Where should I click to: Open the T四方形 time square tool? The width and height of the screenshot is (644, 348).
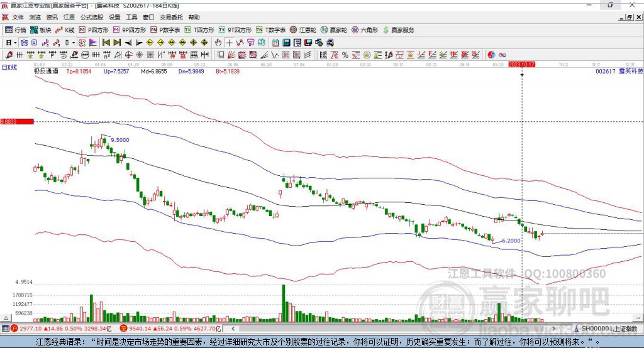[x=199, y=30]
